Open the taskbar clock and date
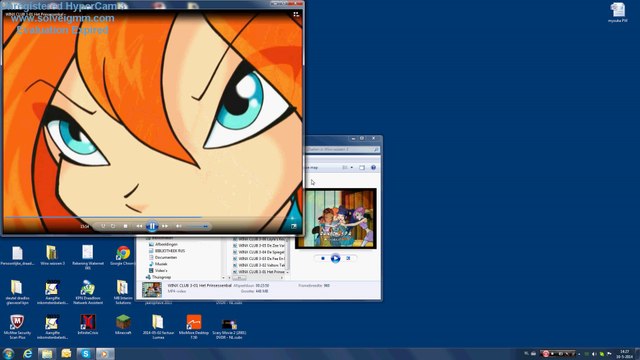This screenshot has height=360, width=640. click(624, 354)
